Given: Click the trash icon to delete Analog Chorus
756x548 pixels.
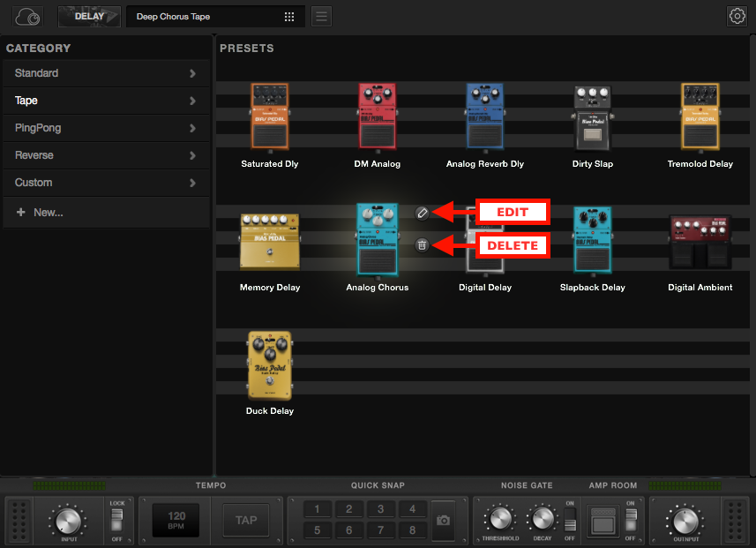Looking at the screenshot, I should coord(422,245).
